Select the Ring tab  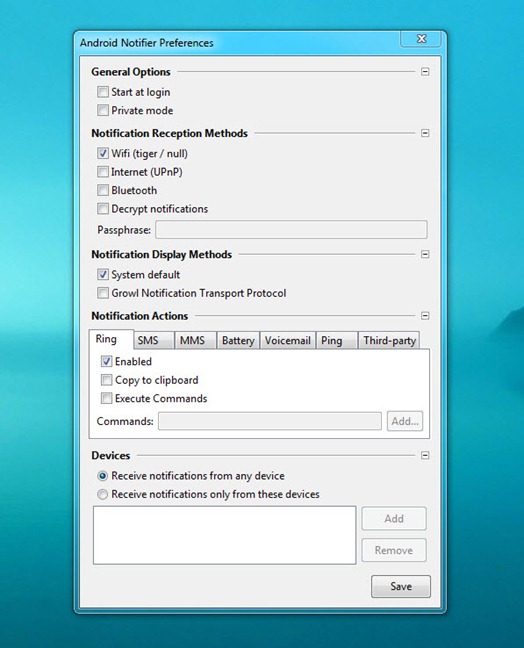click(111, 339)
